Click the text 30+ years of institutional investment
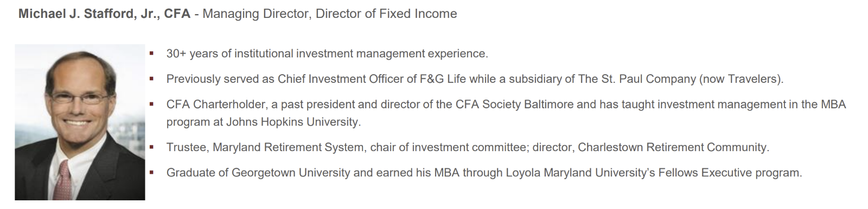 point(264,54)
